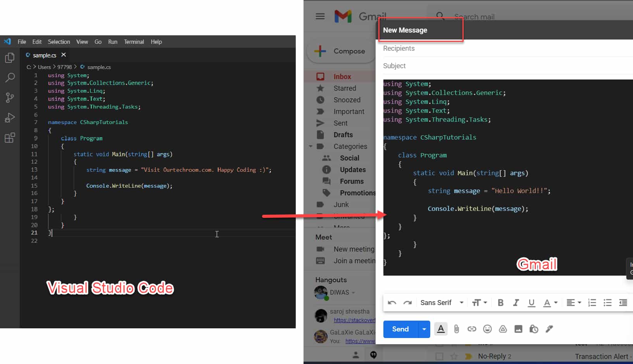Insert an emoji in the message
Screen dimensions: 633x364
(487, 329)
